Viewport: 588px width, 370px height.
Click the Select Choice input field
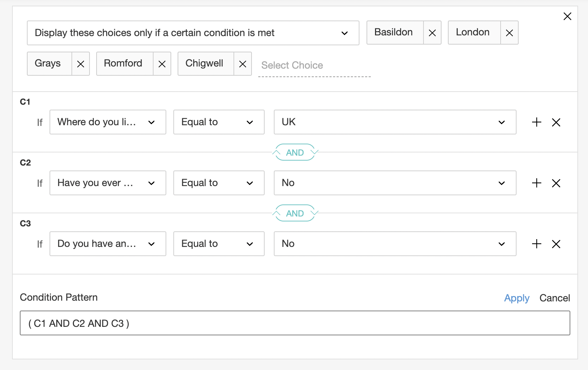tap(314, 65)
